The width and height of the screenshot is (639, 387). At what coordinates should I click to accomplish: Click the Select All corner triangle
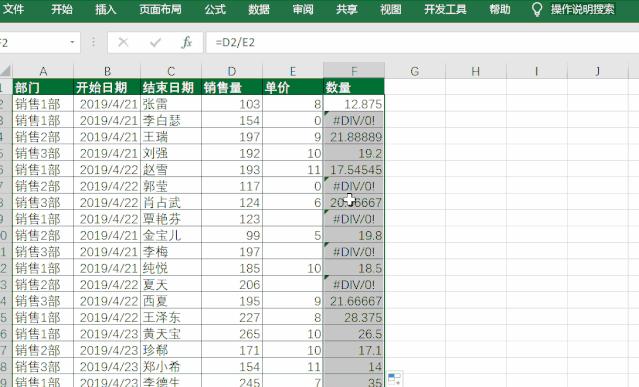(x=6, y=71)
